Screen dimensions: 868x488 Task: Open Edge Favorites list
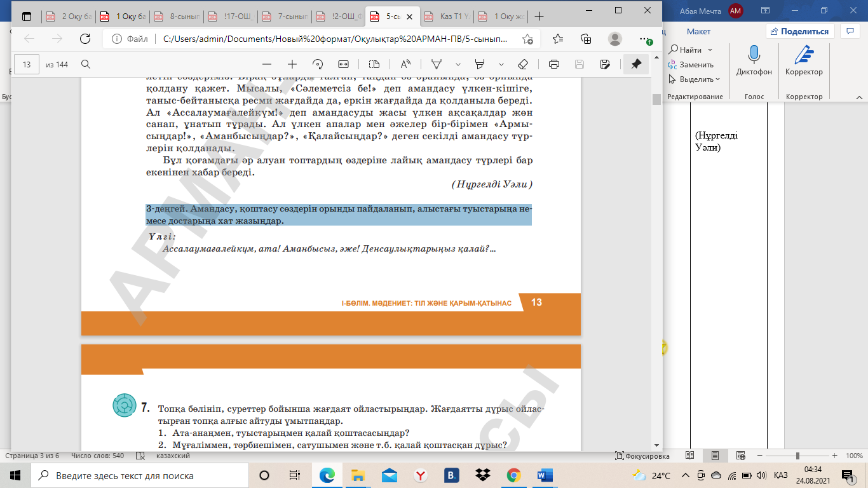[x=558, y=39]
